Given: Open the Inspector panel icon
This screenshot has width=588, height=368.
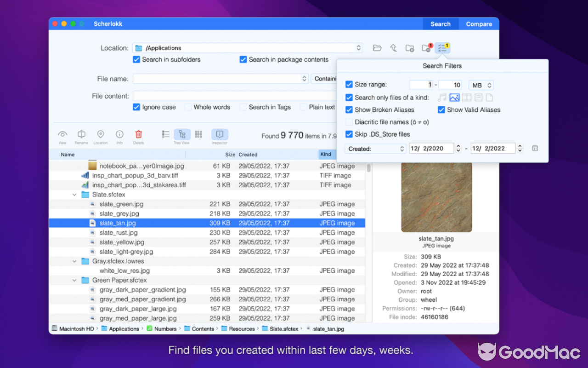Looking at the screenshot, I should (220, 135).
